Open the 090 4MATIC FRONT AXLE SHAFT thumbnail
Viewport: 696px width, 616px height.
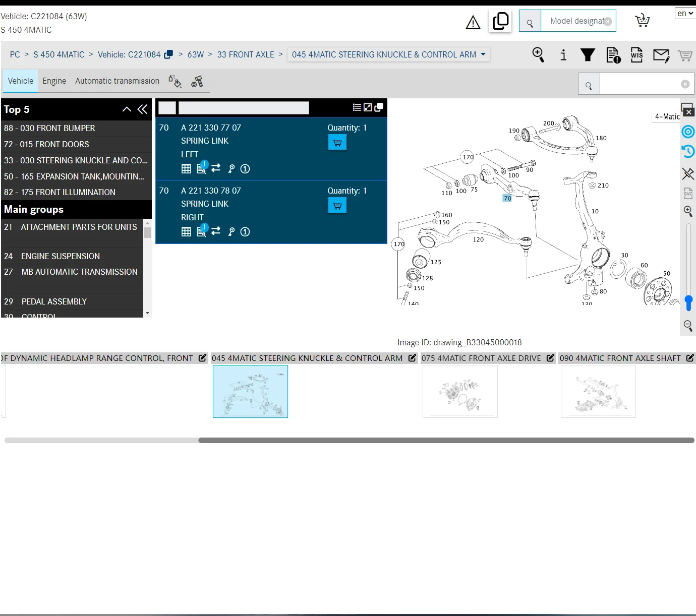coord(598,391)
